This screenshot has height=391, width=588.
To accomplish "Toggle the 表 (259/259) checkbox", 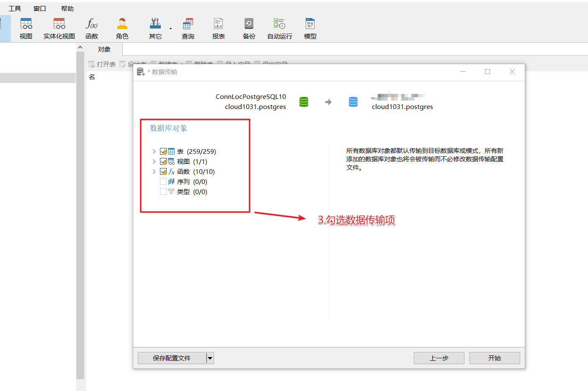I will [x=163, y=152].
